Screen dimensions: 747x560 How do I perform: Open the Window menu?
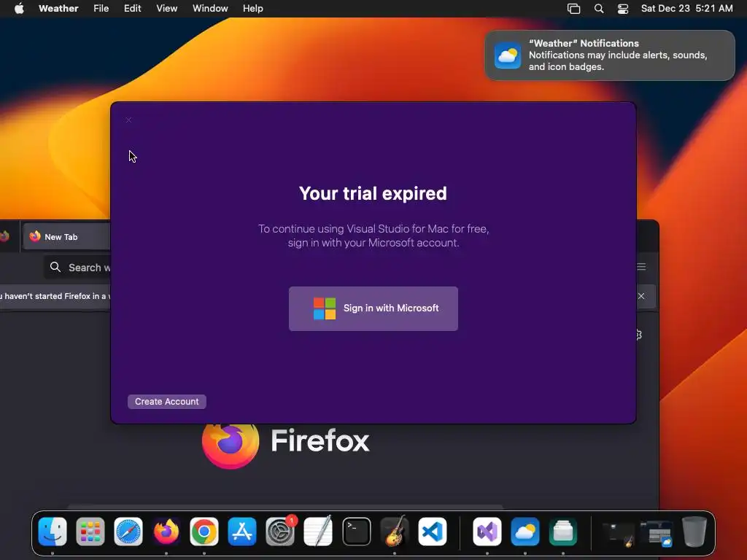tap(210, 9)
